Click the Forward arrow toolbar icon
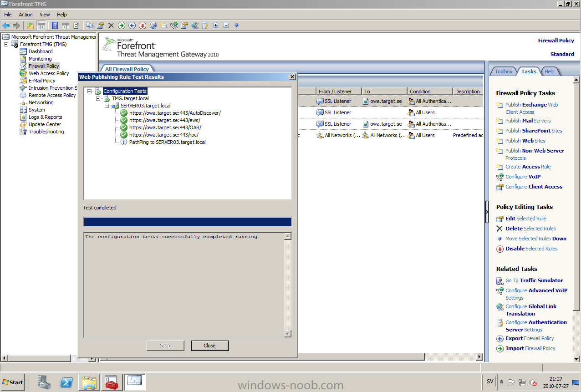581x392 pixels. coord(16,25)
